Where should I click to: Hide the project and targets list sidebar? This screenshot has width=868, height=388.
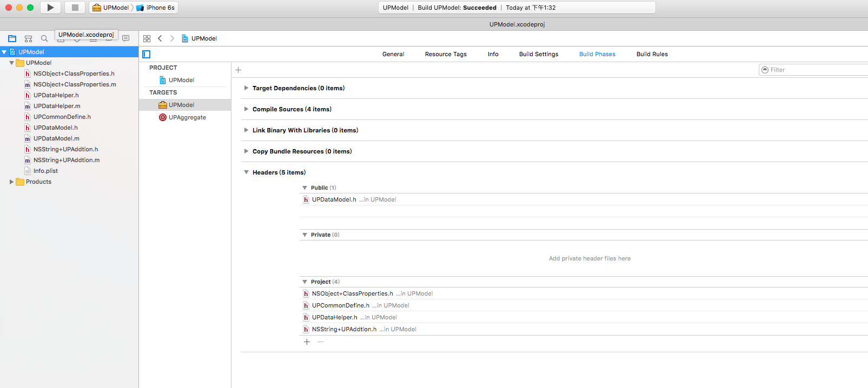pyautogui.click(x=146, y=54)
